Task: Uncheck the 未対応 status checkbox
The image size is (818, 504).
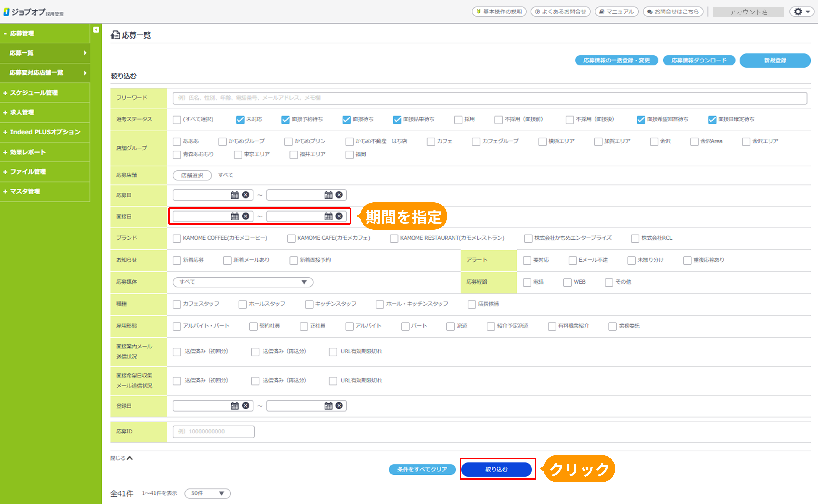Action: click(x=240, y=120)
